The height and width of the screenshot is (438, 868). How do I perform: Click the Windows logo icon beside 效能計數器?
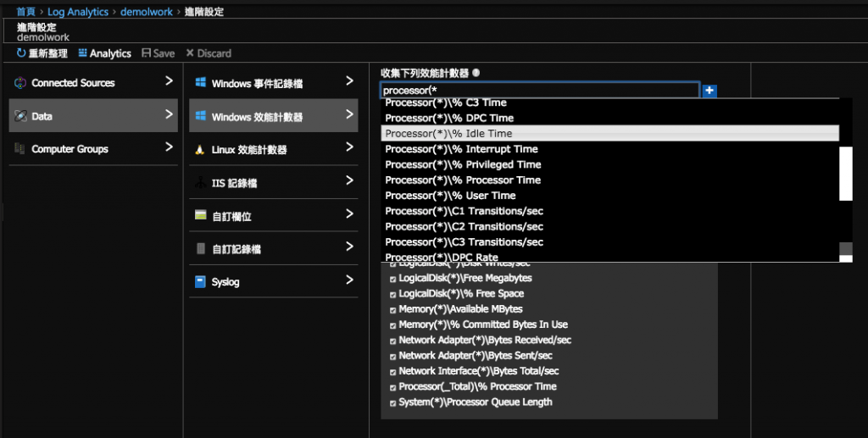point(200,115)
